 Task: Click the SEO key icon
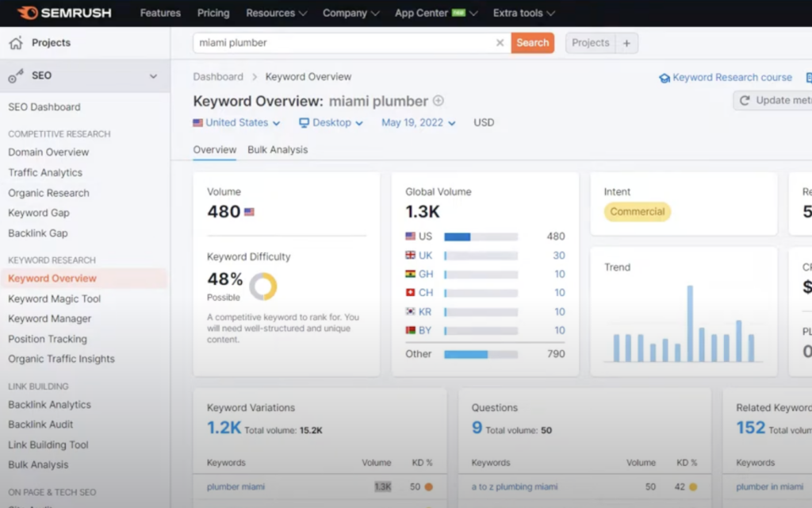pyautogui.click(x=16, y=75)
